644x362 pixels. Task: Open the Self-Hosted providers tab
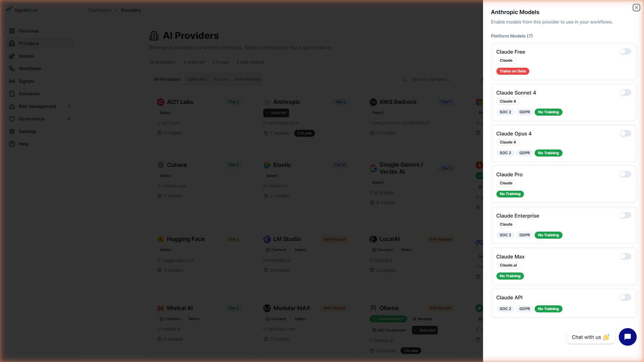click(248, 79)
